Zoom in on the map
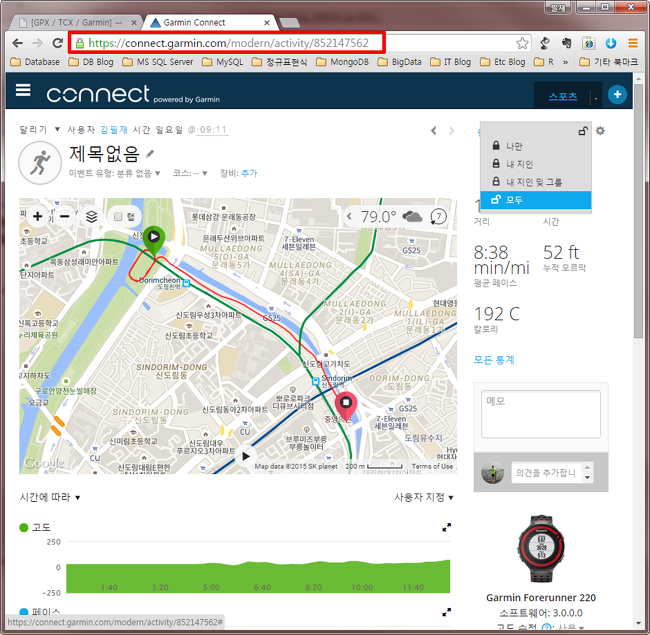Viewport: 650px width, 635px height. pyautogui.click(x=38, y=216)
